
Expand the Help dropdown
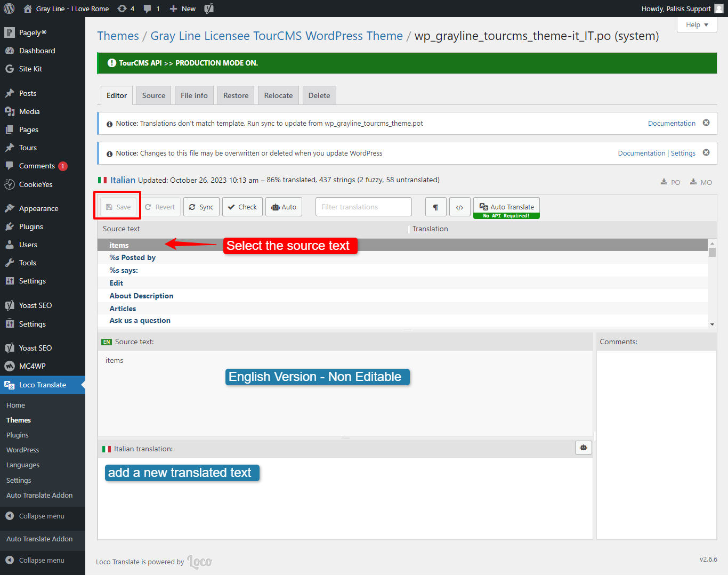pyautogui.click(x=697, y=25)
